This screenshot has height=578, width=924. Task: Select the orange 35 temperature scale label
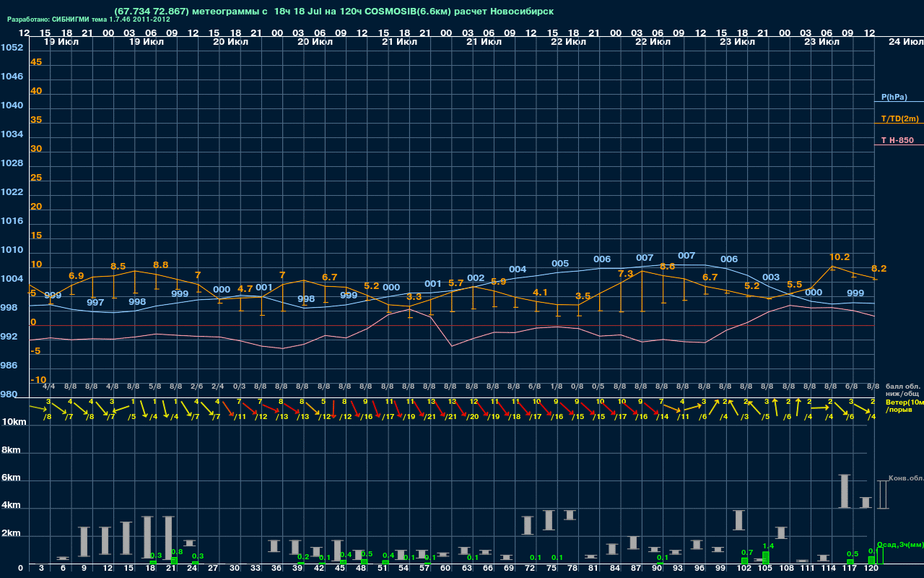click(x=36, y=120)
